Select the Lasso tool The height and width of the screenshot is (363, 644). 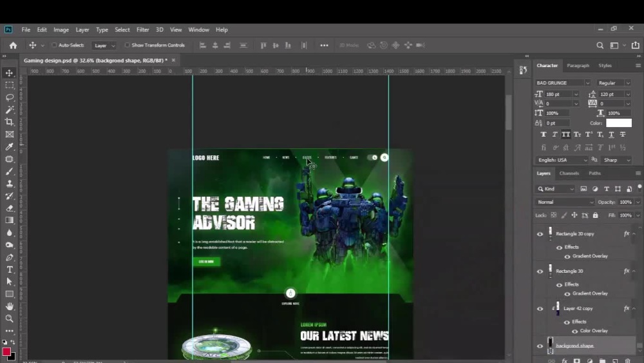10,98
